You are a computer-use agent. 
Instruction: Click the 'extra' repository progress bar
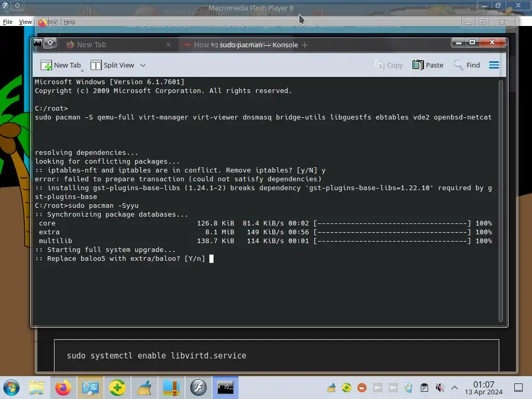[392, 232]
